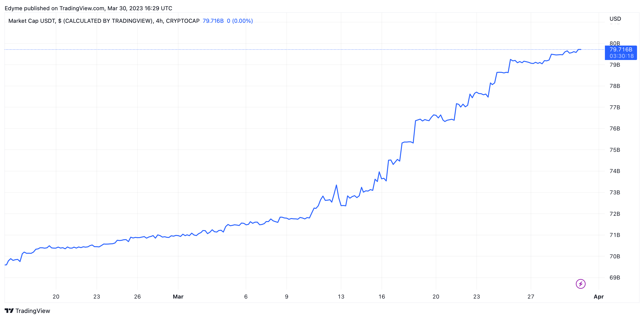This screenshot has height=319, width=644.
Task: Click the 73B price axis label
Action: (615, 192)
